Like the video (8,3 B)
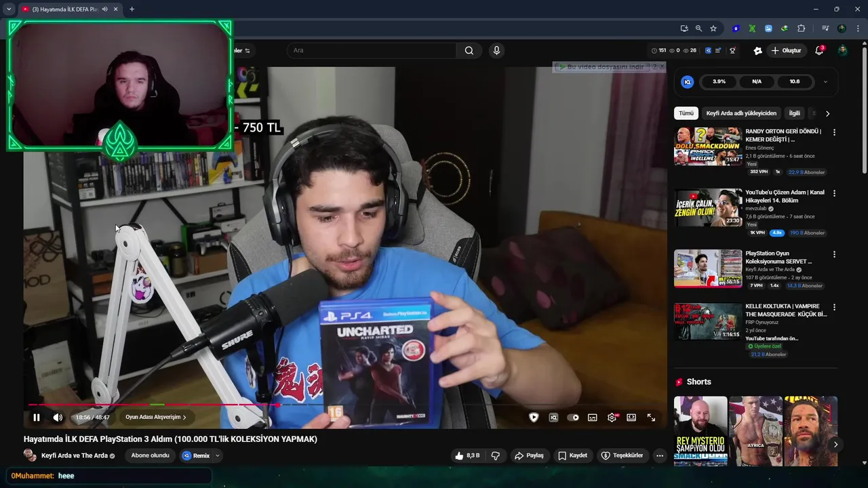 [468, 455]
